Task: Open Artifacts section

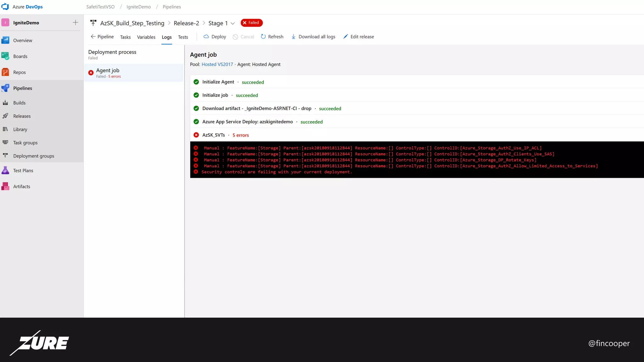Action: pos(21,186)
